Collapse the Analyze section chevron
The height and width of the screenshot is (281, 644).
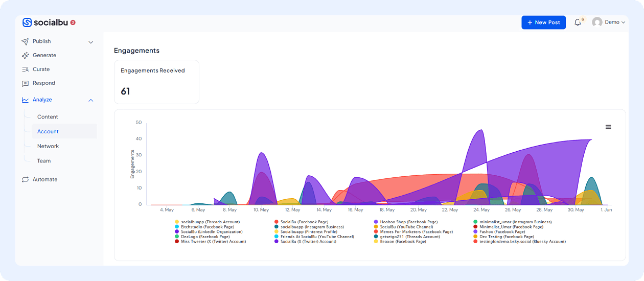click(91, 100)
